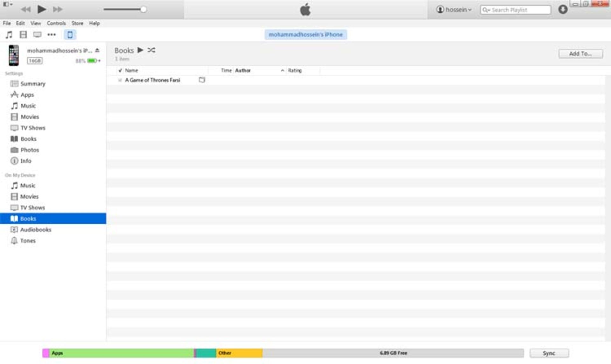This screenshot has width=611, height=364.
Task: Select Books under On My Device
Action: pos(53,219)
